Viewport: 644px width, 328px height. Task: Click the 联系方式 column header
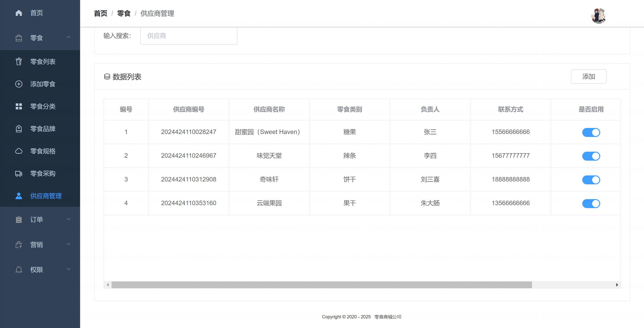point(511,109)
